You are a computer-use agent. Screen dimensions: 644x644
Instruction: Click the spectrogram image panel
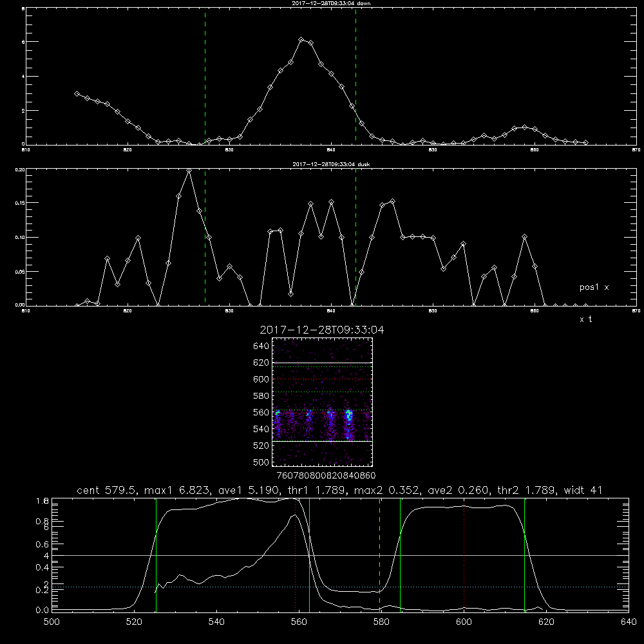click(x=323, y=402)
